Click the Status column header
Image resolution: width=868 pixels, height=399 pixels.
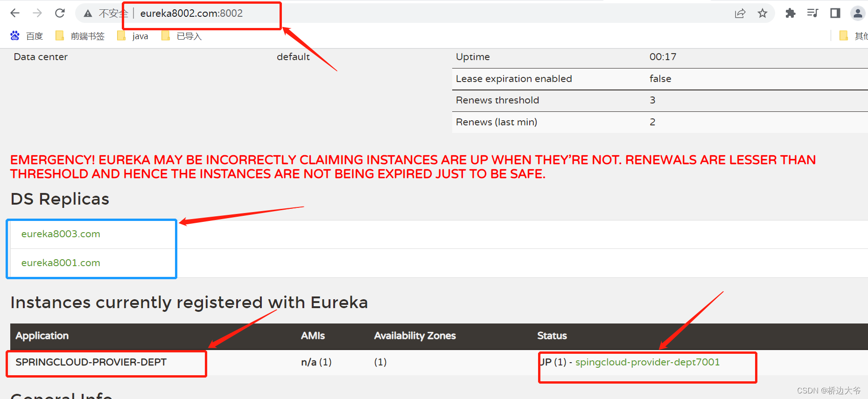[552, 336]
